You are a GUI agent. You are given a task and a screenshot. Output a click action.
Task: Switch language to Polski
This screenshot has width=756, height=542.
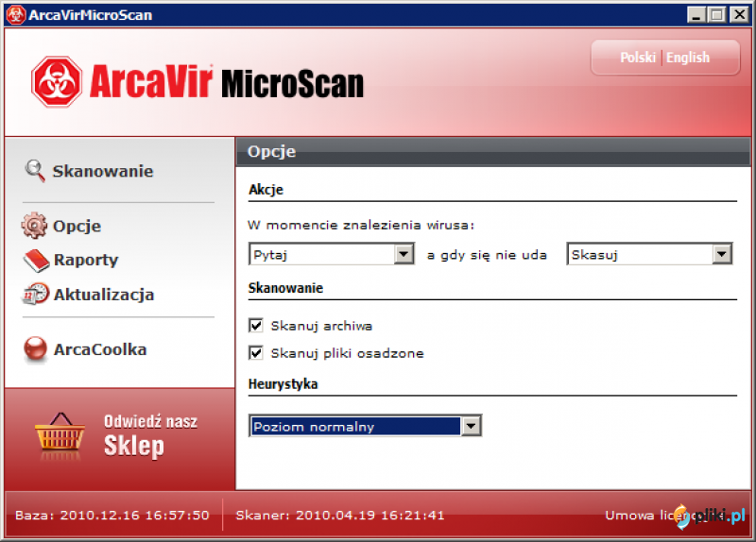click(638, 58)
